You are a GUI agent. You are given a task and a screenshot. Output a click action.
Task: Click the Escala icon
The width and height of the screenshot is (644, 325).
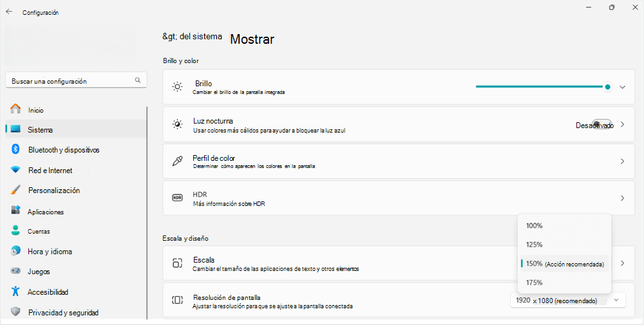pos(177,263)
